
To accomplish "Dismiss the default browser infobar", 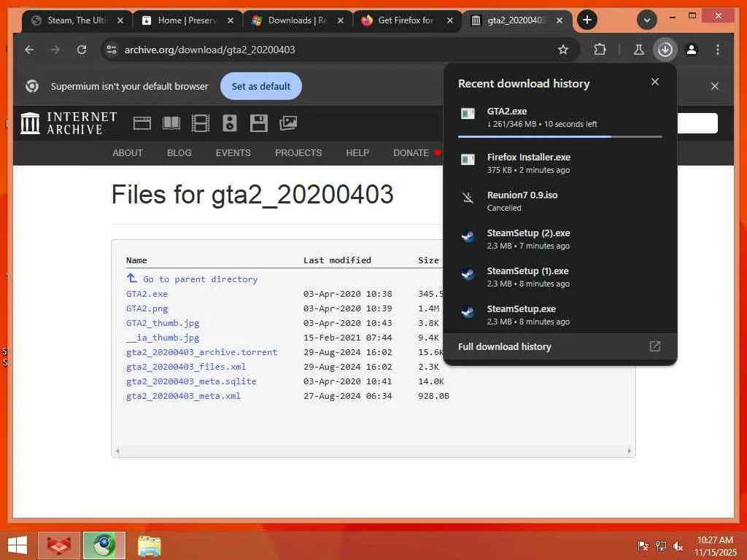I will coord(715,86).
